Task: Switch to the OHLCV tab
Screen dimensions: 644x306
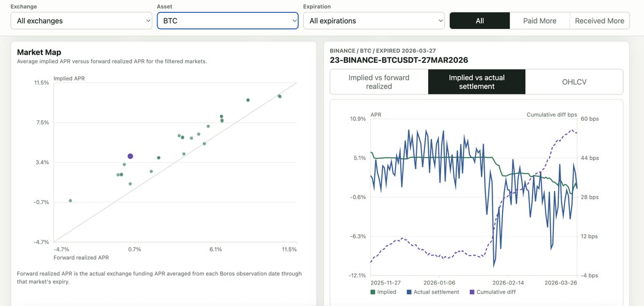Action: coord(574,82)
